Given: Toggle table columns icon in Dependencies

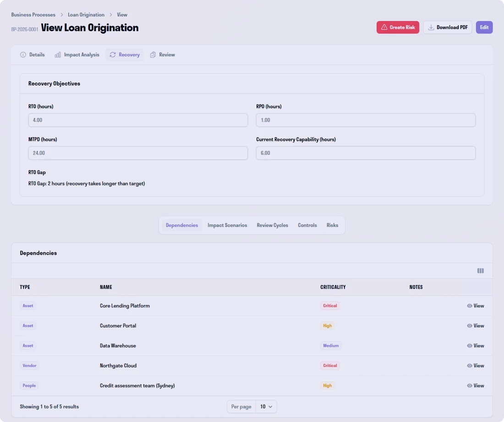Looking at the screenshot, I should pyautogui.click(x=480, y=271).
